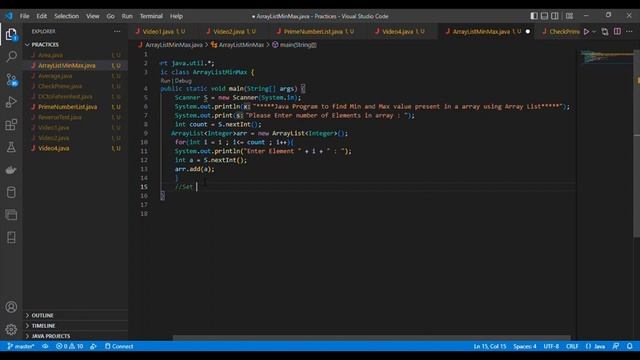Open the Terminal menu
The width and height of the screenshot is (640, 360).
[x=151, y=16]
